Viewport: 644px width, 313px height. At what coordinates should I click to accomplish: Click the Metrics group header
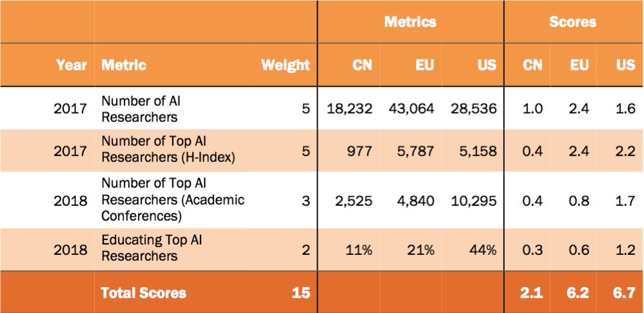click(410, 22)
